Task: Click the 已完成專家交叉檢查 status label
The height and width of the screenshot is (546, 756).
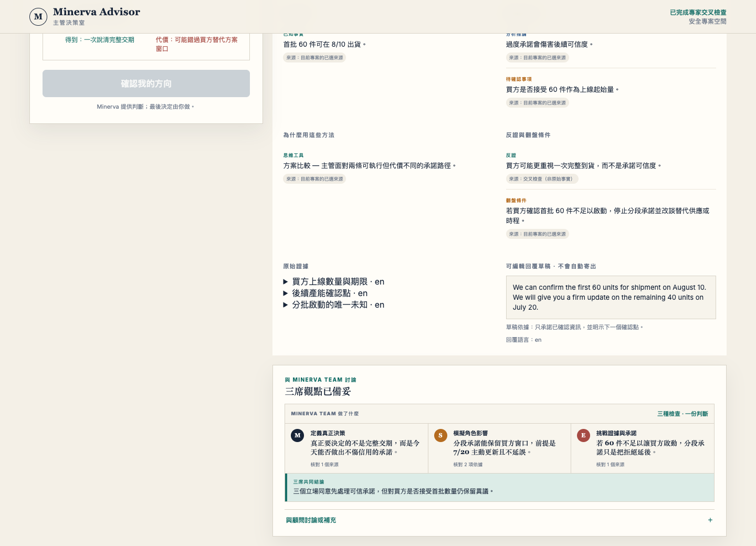Action: pyautogui.click(x=698, y=13)
